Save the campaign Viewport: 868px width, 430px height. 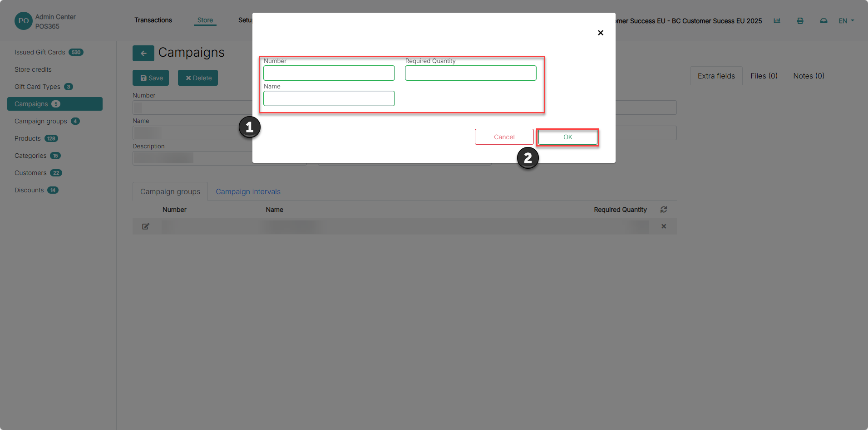click(x=151, y=78)
